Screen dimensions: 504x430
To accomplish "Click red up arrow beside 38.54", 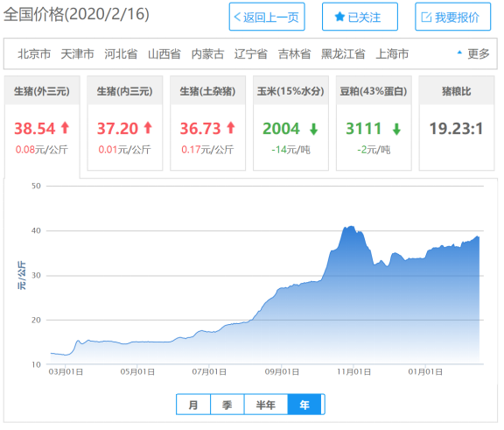I will tap(66, 127).
